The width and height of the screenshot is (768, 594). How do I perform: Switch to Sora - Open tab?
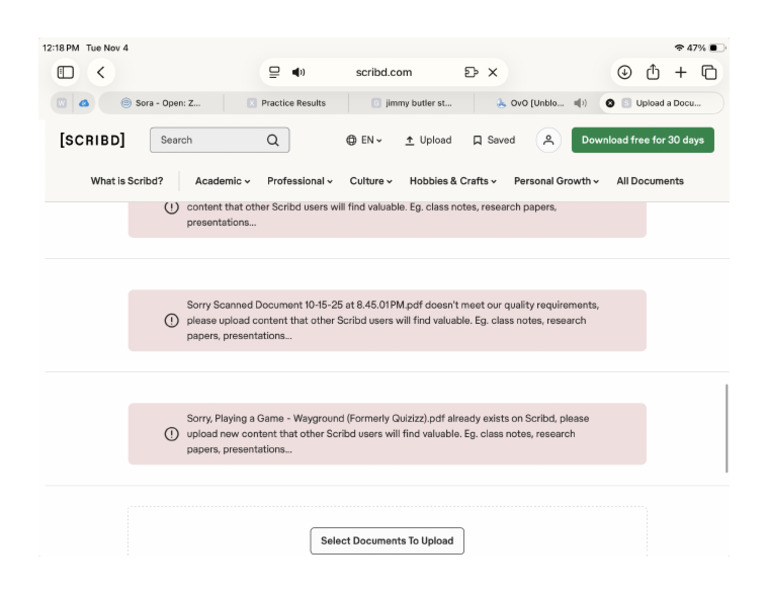(x=161, y=103)
